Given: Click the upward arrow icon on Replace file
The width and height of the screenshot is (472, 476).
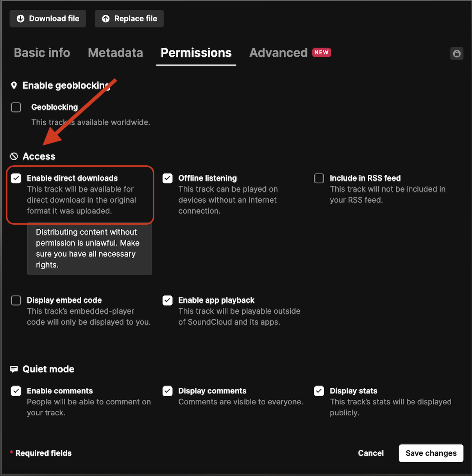Looking at the screenshot, I should pos(105,18).
